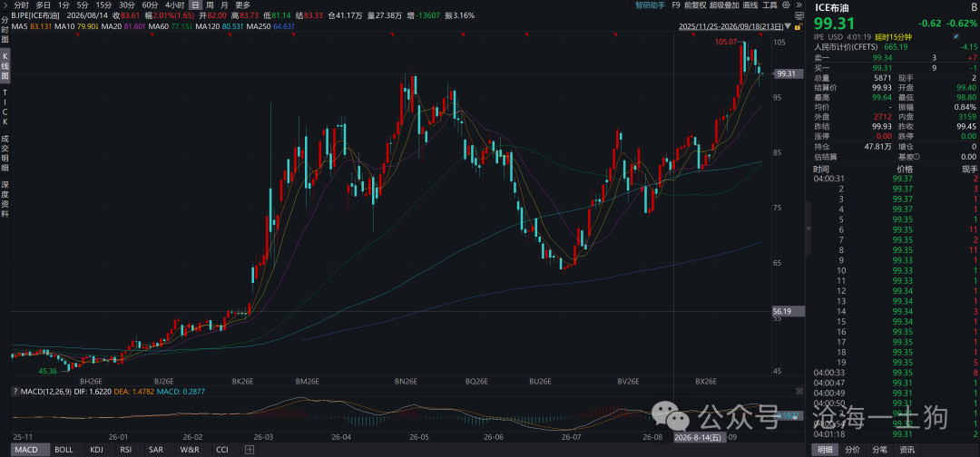Switch to 多日 multi-day period
This screenshot has width=980, height=457.
point(44,5)
